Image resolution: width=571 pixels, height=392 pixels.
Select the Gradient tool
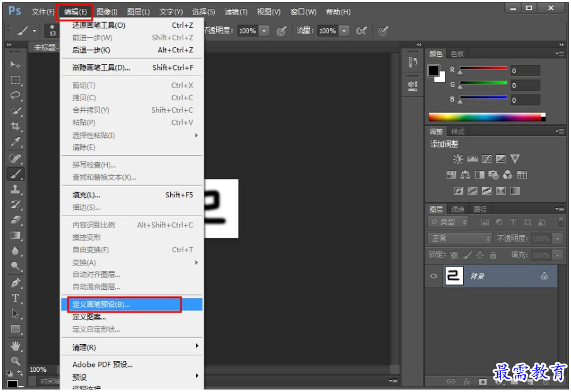[15, 235]
